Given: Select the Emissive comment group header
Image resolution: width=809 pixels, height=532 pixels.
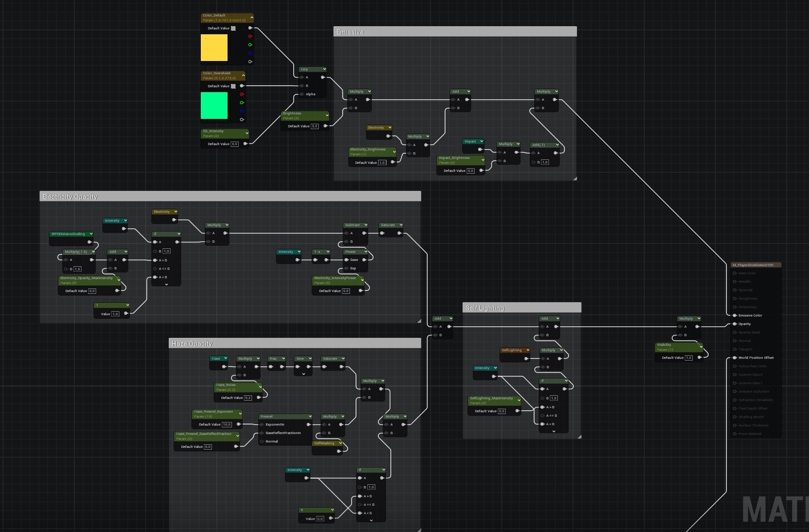Looking at the screenshot, I should [454, 32].
